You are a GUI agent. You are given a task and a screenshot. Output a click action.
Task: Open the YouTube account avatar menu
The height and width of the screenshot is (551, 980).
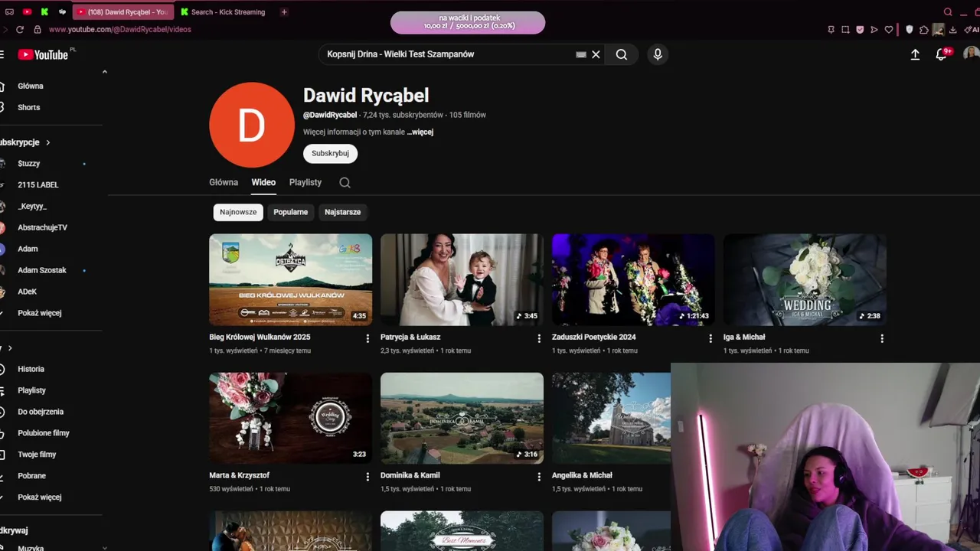pyautogui.click(x=971, y=54)
